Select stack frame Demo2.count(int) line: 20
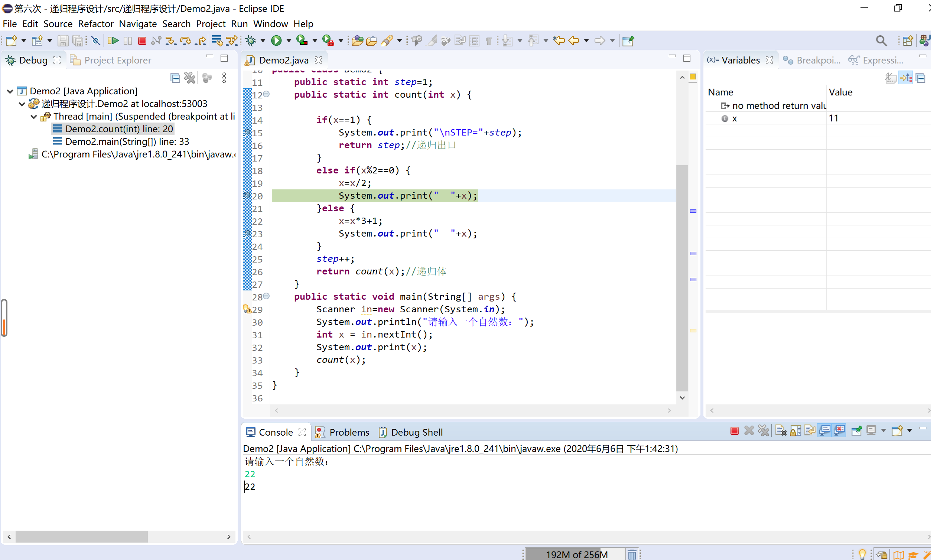Screen dimensions: 931x560 point(113,129)
